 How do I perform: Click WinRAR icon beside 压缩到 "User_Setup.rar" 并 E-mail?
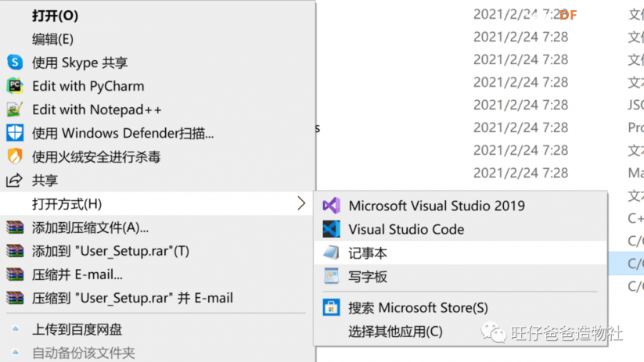point(15,298)
